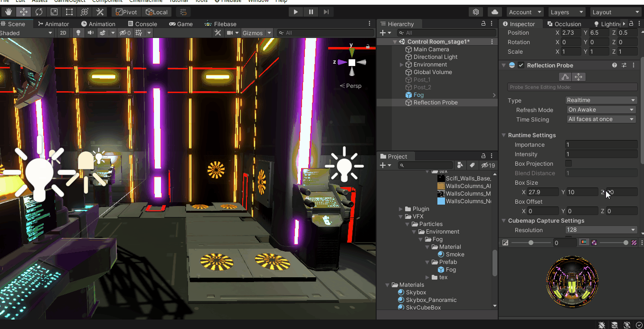Open the Refresh Mode dropdown
Viewport: 644px width, 329px height.
tap(601, 110)
